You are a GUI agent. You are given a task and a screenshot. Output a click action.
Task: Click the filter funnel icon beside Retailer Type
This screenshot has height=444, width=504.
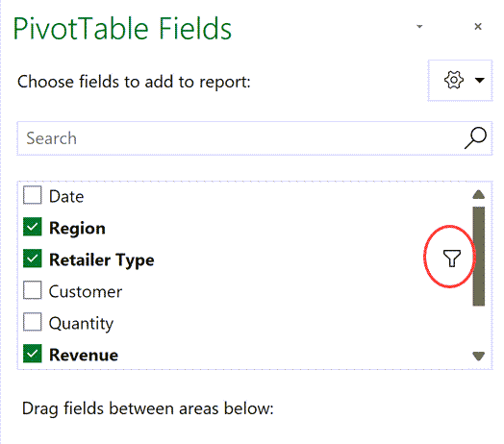452,259
